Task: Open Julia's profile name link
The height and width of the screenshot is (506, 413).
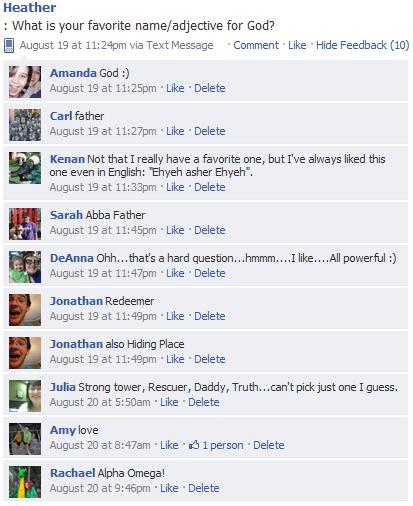Action: tap(63, 387)
